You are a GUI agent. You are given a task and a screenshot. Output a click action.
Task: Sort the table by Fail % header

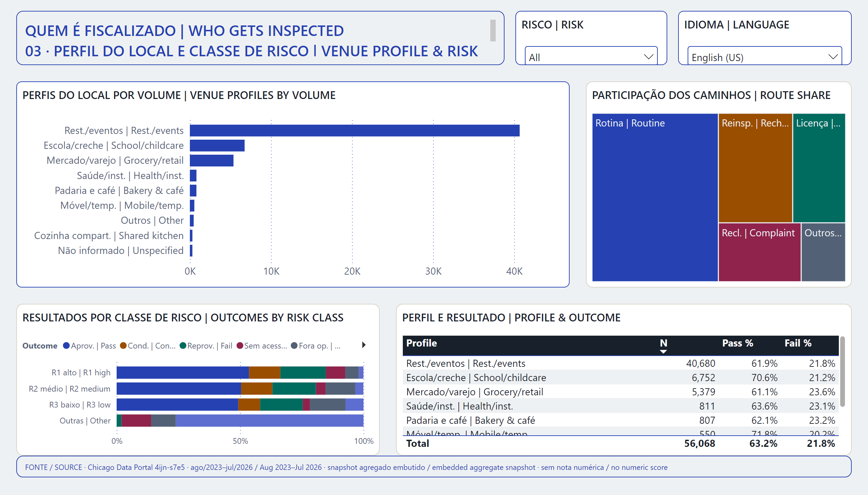[797, 343]
